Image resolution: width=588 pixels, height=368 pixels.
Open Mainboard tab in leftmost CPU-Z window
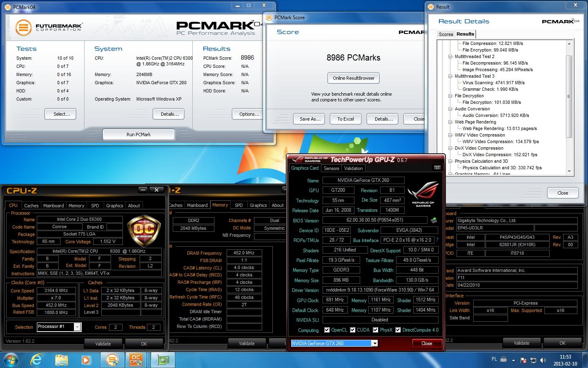(x=53, y=206)
